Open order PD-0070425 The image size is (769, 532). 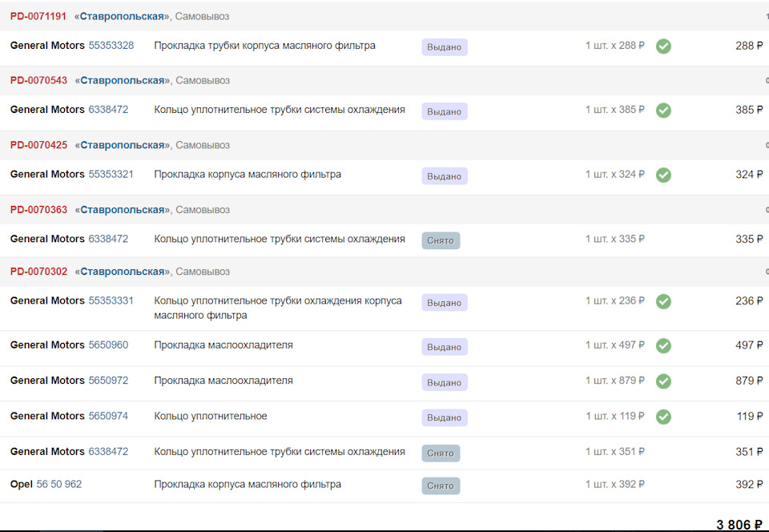coord(38,145)
